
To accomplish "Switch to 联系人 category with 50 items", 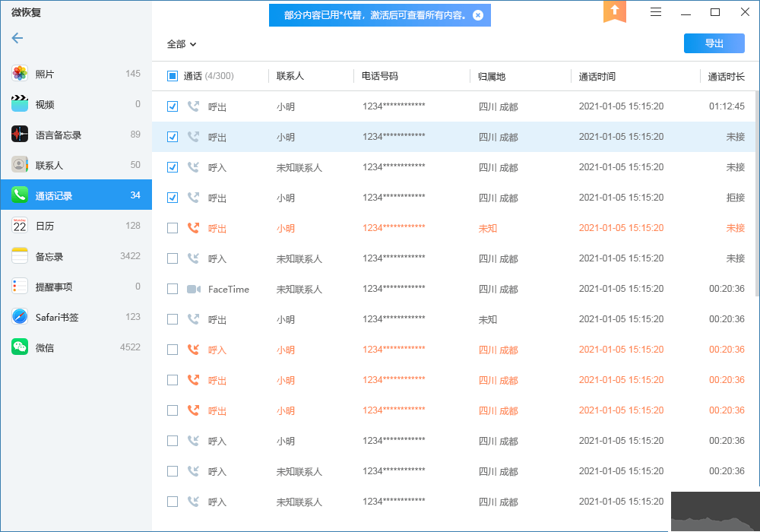I will click(x=76, y=165).
